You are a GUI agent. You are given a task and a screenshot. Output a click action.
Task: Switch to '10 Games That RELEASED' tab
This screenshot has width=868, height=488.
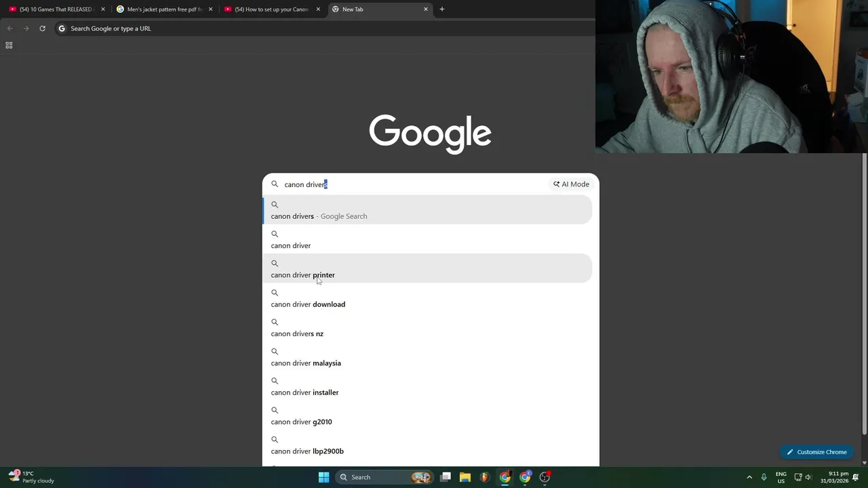tap(56, 9)
